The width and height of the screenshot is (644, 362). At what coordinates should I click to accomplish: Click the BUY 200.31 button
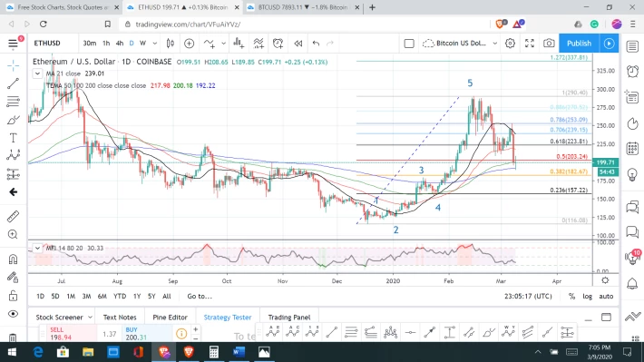pos(148,334)
